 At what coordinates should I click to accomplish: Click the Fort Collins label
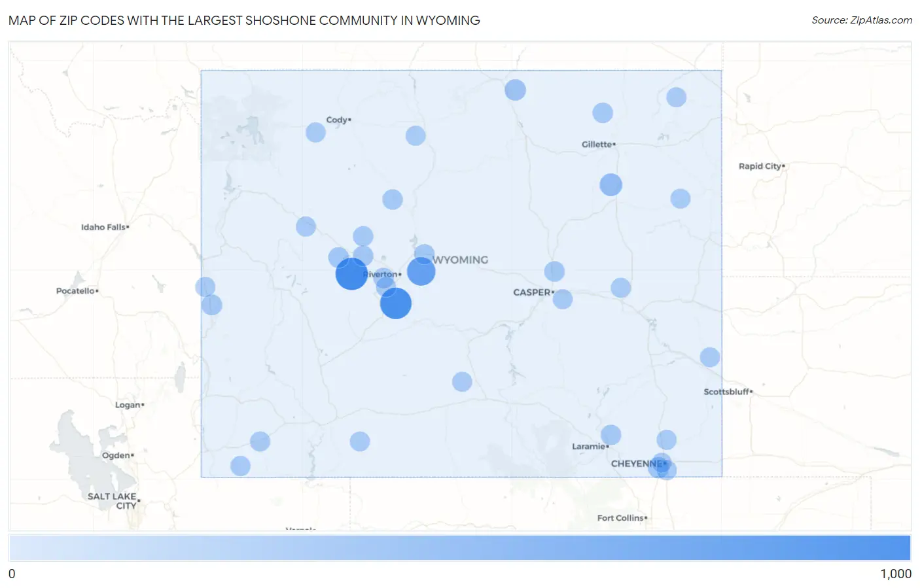pyautogui.click(x=622, y=518)
